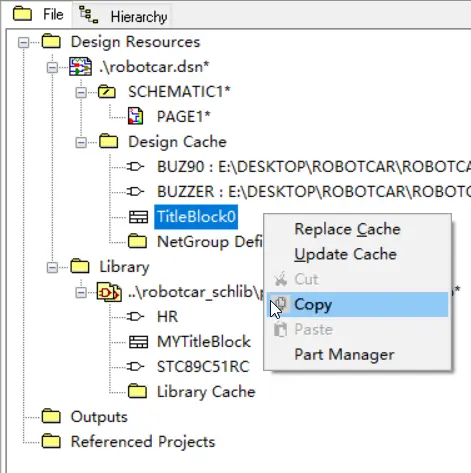The image size is (471, 473).
Task: Click the BUZ90 part icon
Action: pos(136,166)
